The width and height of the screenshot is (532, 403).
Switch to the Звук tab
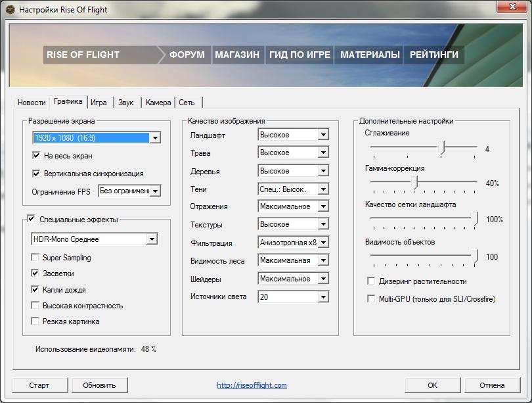point(126,103)
